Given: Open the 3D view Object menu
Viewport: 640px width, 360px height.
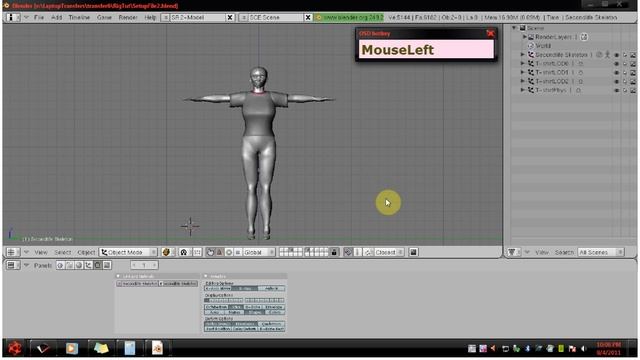Looking at the screenshot, I should pos(86,252).
